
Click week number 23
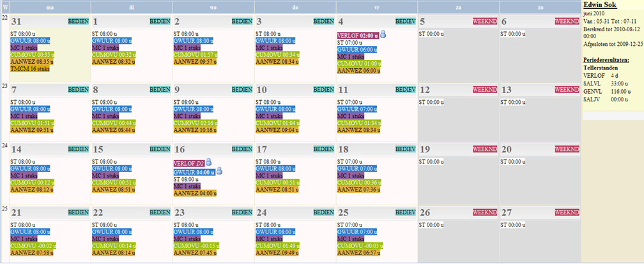[5, 87]
